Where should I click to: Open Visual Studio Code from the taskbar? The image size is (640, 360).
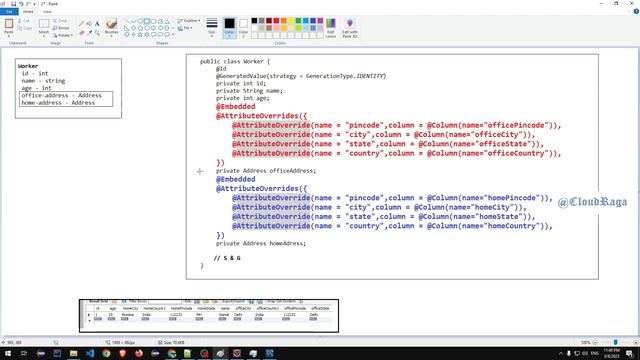tap(90, 353)
